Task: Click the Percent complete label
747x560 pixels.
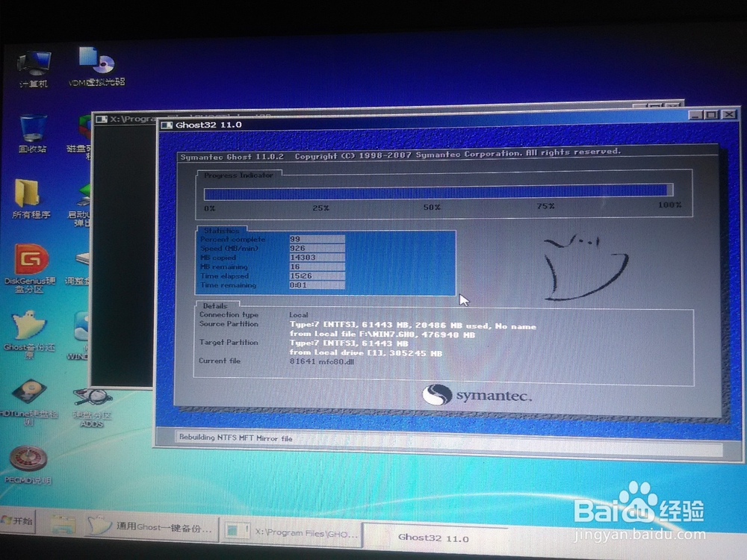Action: 232,239
